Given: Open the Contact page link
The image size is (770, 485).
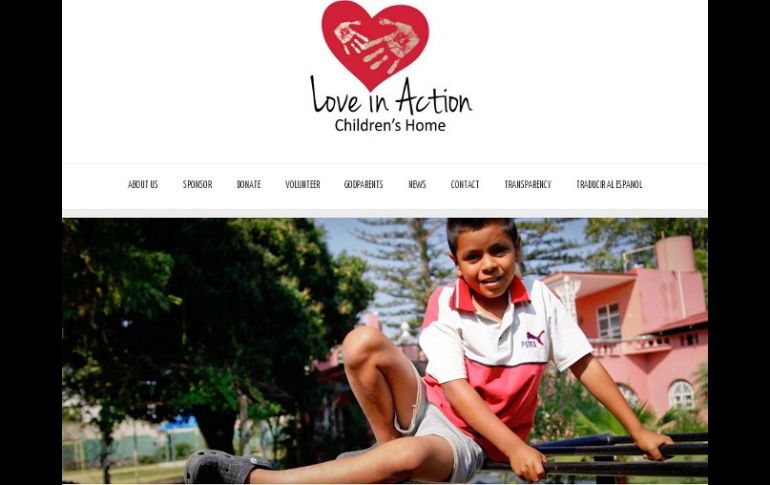Looking at the screenshot, I should (x=465, y=185).
